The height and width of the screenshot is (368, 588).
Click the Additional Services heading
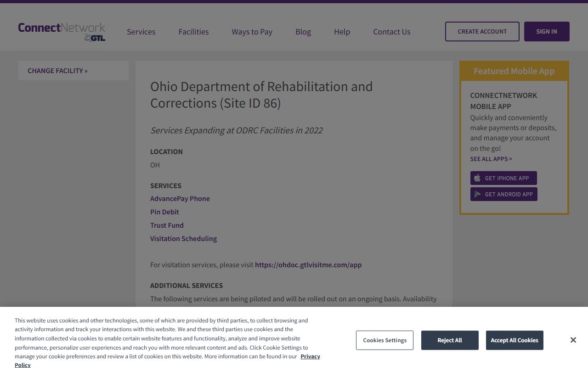tap(187, 285)
